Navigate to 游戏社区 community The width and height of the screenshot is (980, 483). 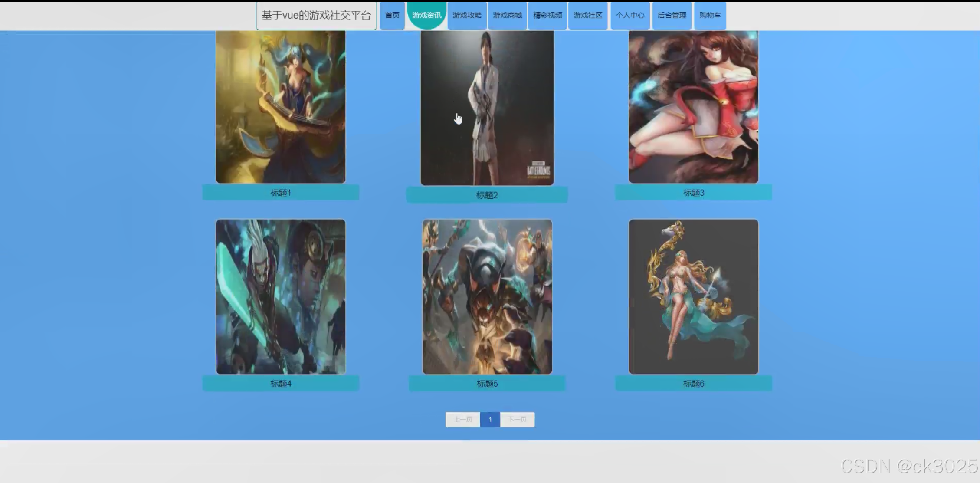(588, 15)
